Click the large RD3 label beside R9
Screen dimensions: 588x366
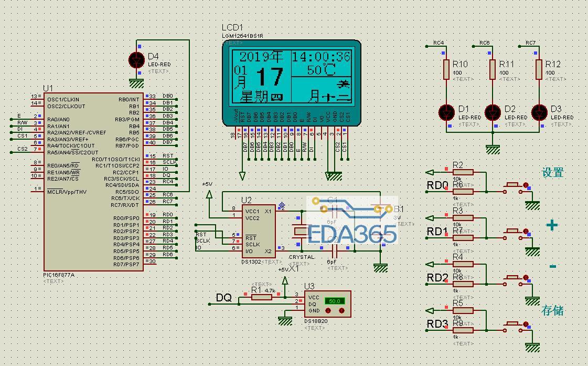point(437,323)
